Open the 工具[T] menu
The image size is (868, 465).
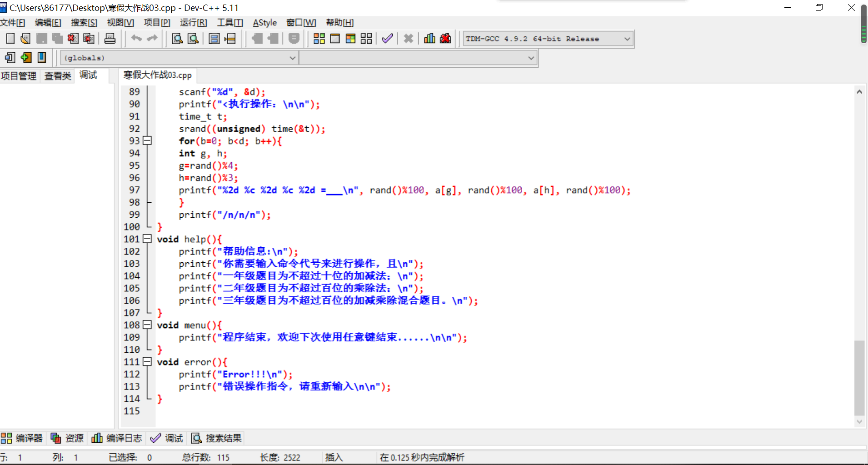(x=230, y=23)
